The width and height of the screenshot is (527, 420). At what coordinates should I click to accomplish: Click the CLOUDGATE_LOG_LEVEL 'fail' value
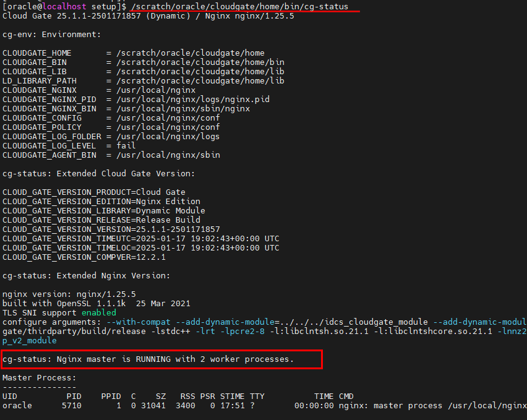click(126, 145)
